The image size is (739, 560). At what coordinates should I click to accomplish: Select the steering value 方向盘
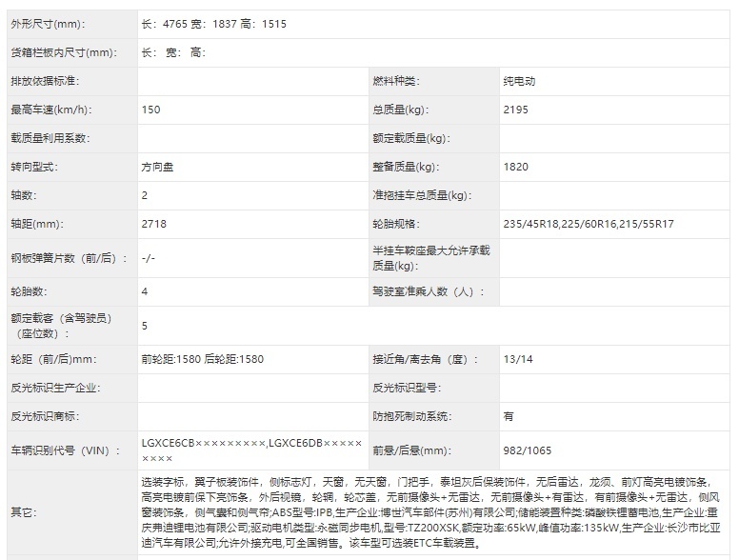tap(157, 167)
